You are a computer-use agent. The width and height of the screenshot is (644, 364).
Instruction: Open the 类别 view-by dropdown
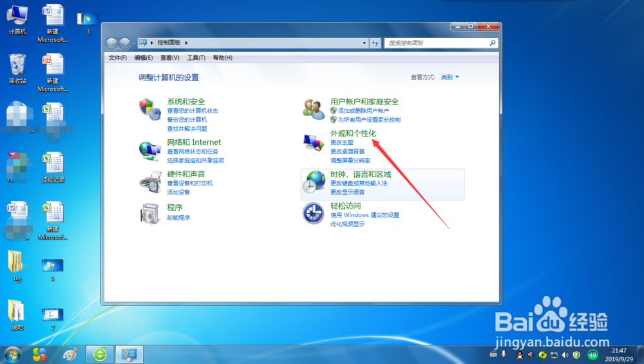(x=450, y=77)
